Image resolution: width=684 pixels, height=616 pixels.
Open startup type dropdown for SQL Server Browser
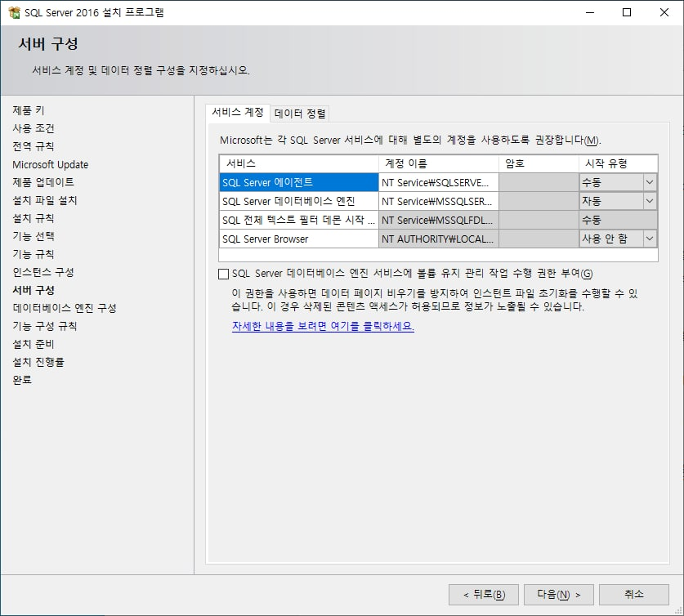[650, 239]
